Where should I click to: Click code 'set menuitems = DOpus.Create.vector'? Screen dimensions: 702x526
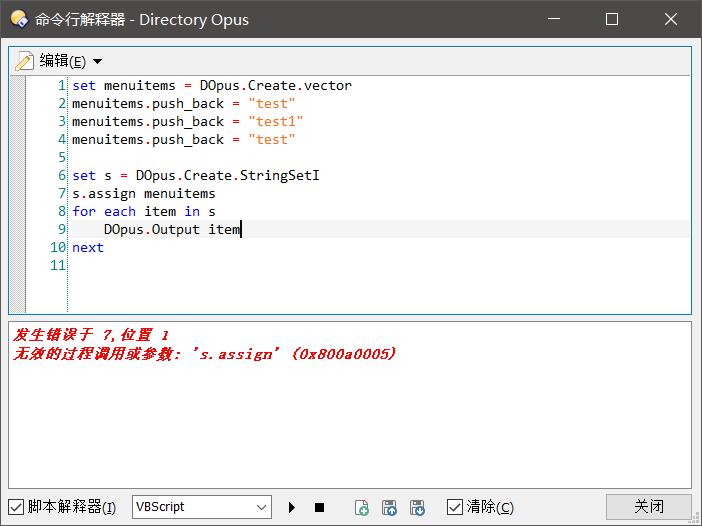(212, 85)
